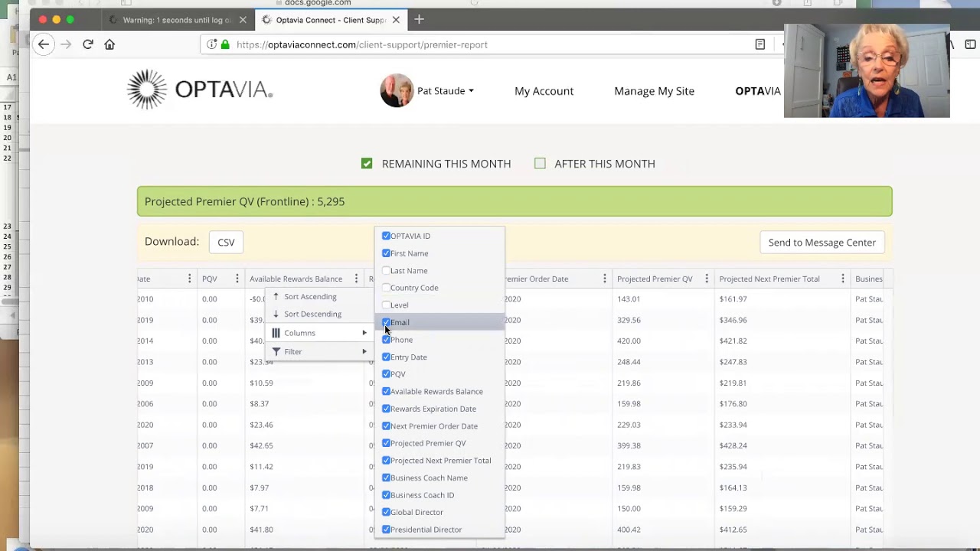Open My Account in the navigation
980x551 pixels.
click(544, 91)
